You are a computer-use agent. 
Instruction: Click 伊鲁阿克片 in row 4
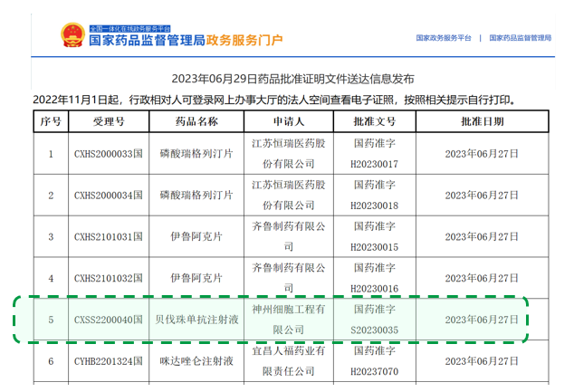(196, 278)
